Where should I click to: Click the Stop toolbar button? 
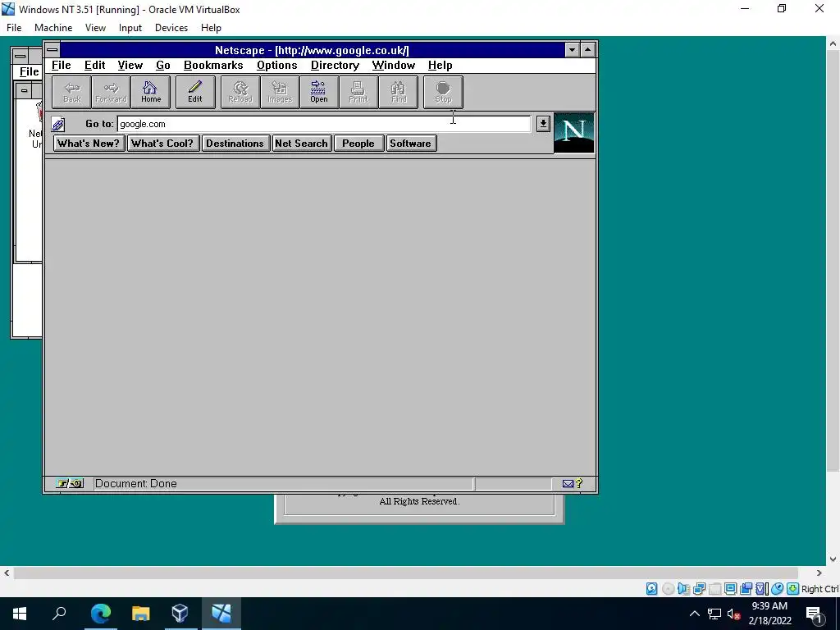443,92
